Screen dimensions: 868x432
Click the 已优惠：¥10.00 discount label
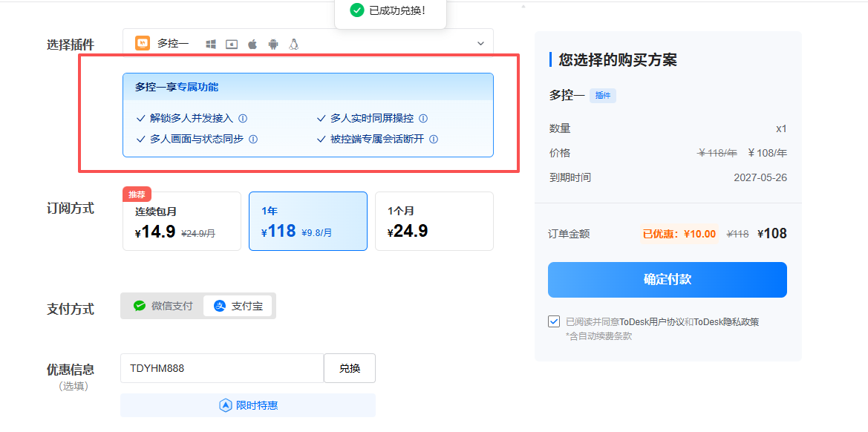[x=679, y=234]
